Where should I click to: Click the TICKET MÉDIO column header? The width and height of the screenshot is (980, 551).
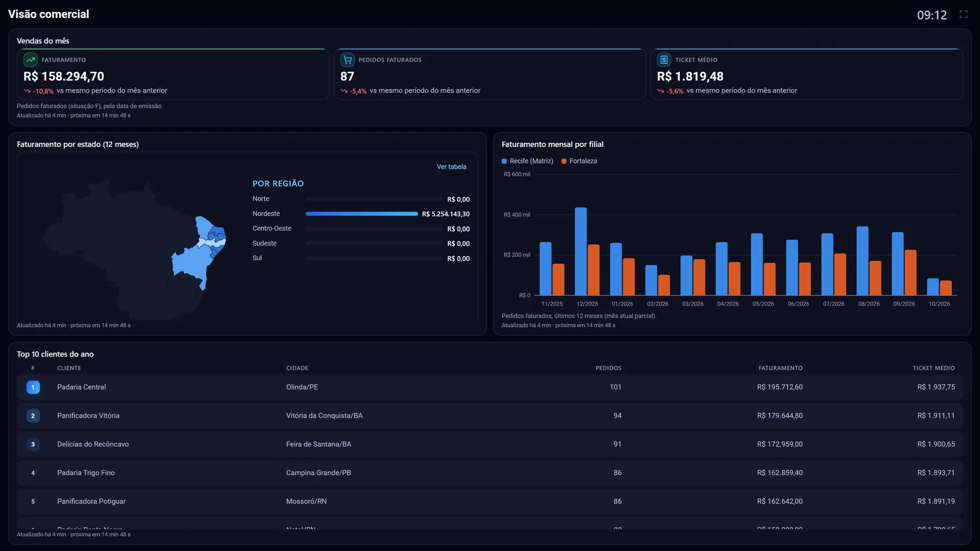click(934, 368)
